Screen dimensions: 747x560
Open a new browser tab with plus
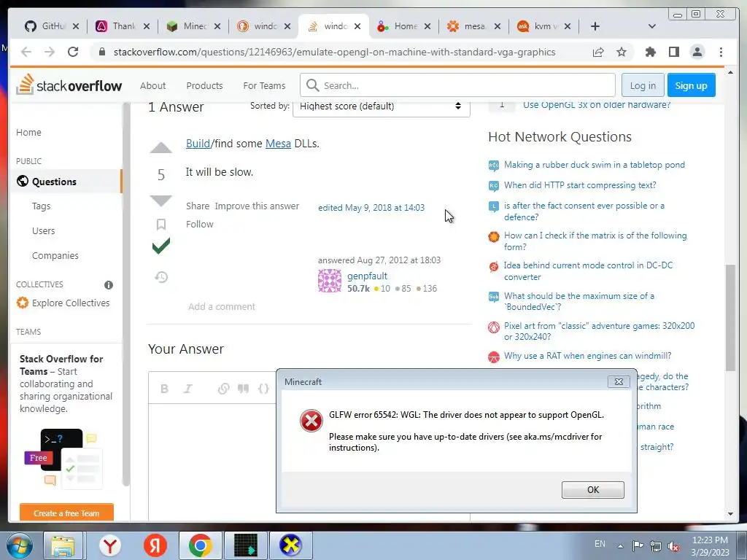click(595, 26)
